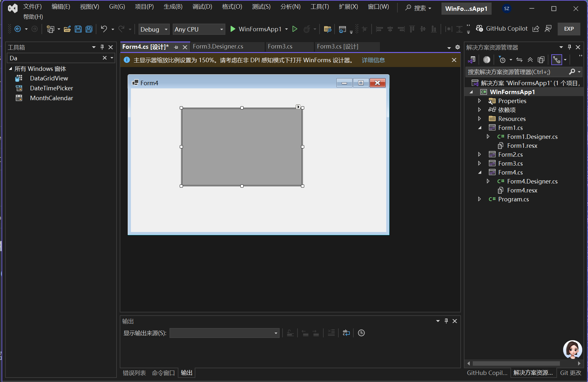588x382 pixels.
Task: Pin the Toolbox panel open
Action: pyautogui.click(x=102, y=47)
